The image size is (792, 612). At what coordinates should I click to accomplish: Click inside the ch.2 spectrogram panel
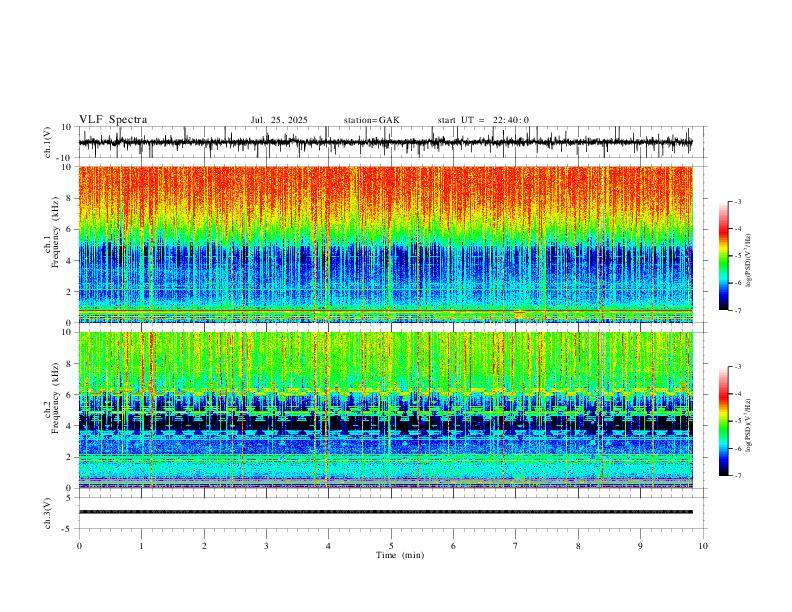385,410
